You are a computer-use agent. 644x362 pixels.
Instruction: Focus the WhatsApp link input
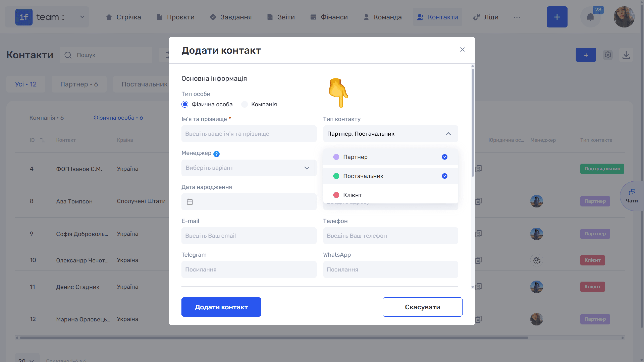coord(390,269)
